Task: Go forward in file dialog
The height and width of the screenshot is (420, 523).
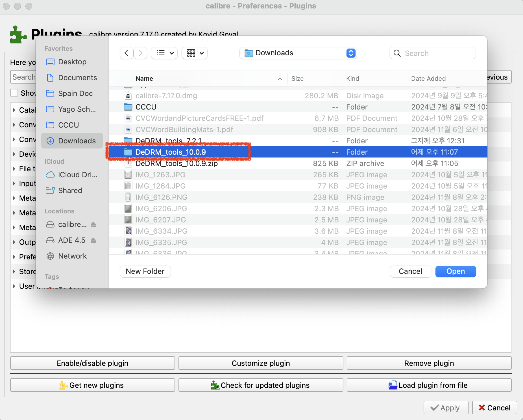Action: 140,53
